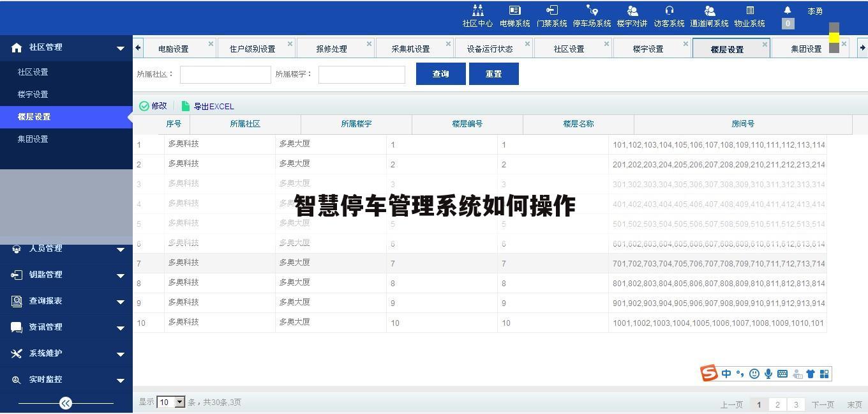This screenshot has width=868, height=414.
Task: Sort by 房间号 column header
Action: coord(743,124)
